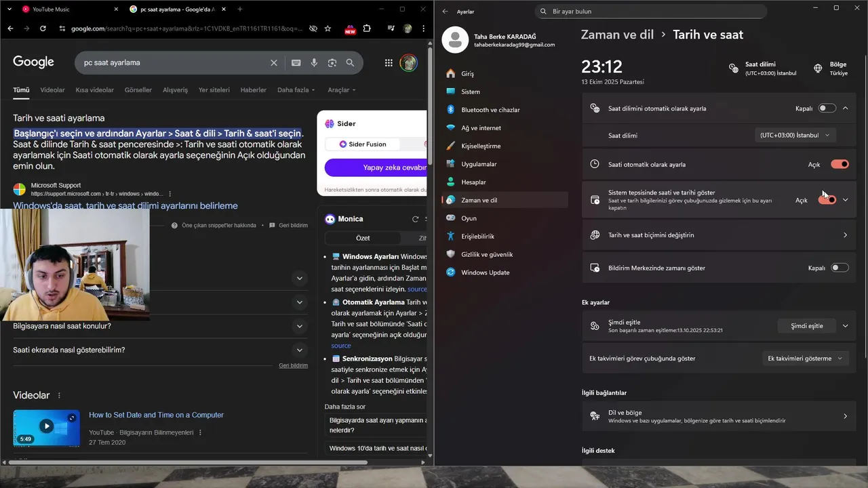Click Zaman ve dil breadcrumb

click(x=618, y=35)
